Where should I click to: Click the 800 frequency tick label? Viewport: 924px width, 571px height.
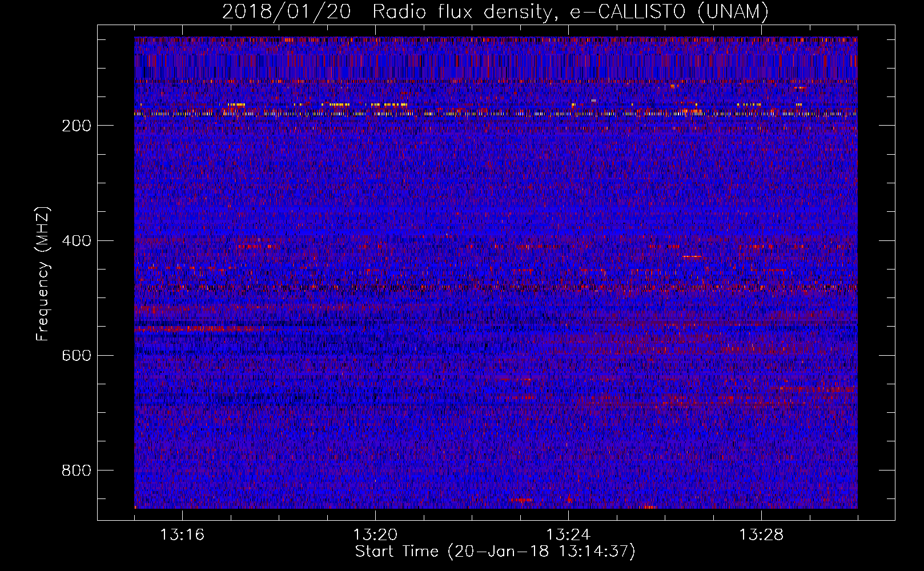coord(77,470)
